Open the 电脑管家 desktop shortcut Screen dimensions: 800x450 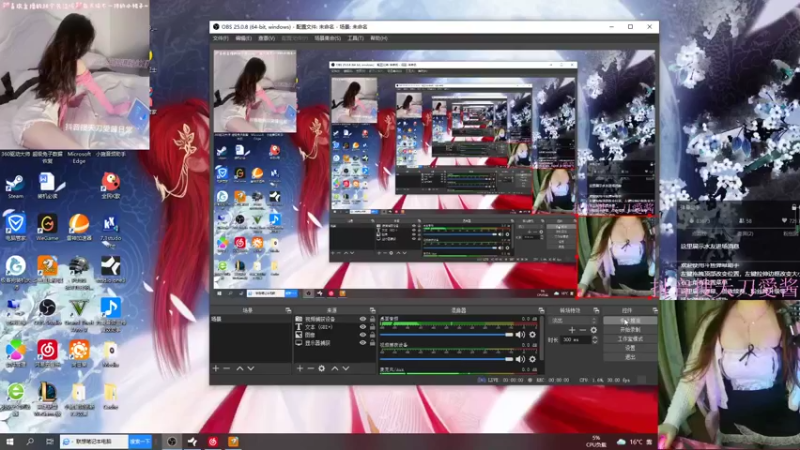[x=15, y=228]
